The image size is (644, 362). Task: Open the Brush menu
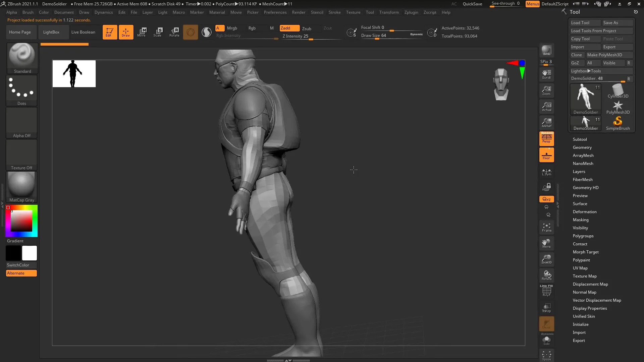click(x=28, y=12)
